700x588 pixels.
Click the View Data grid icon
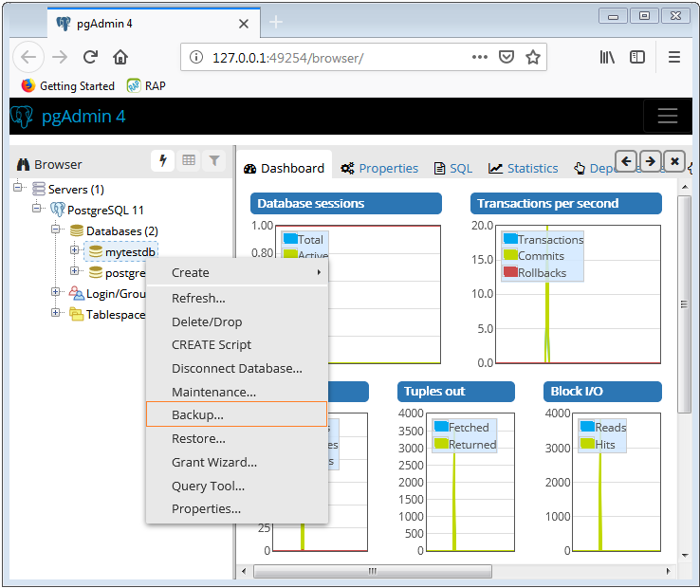[x=189, y=160]
